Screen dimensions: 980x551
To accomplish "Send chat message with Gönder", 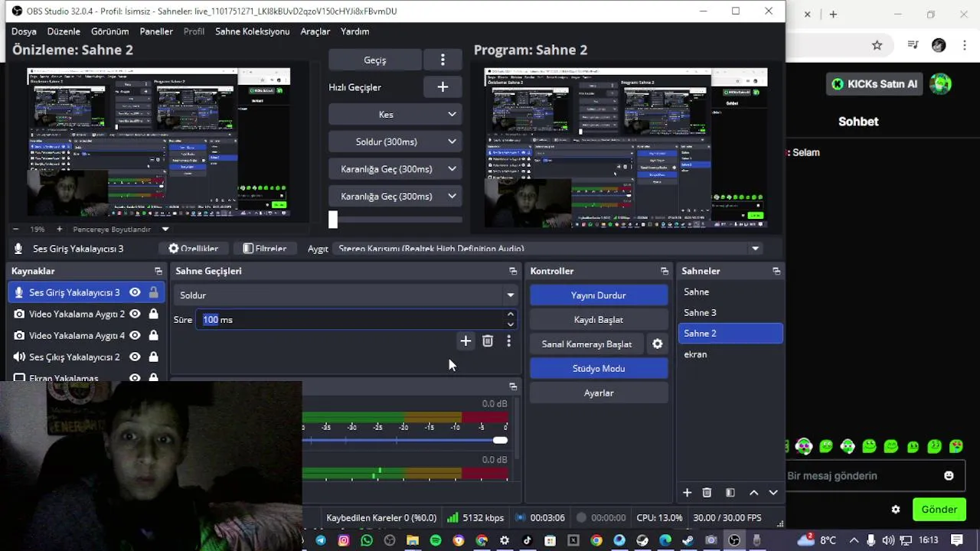I will [x=939, y=510].
